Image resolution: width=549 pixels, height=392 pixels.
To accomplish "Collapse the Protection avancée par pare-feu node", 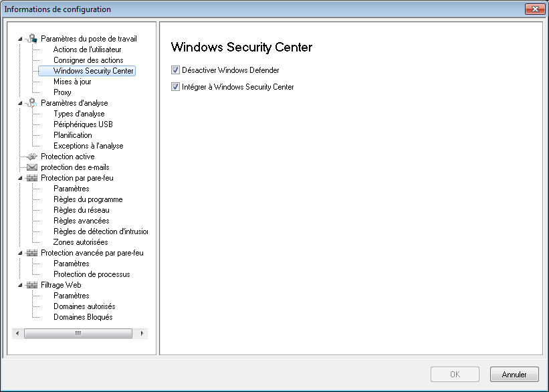I will (x=20, y=254).
